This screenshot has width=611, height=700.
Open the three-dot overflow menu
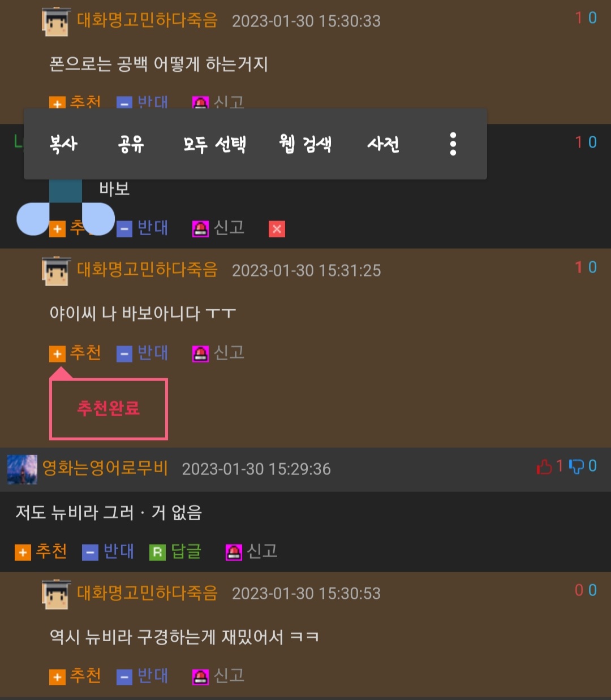click(453, 144)
